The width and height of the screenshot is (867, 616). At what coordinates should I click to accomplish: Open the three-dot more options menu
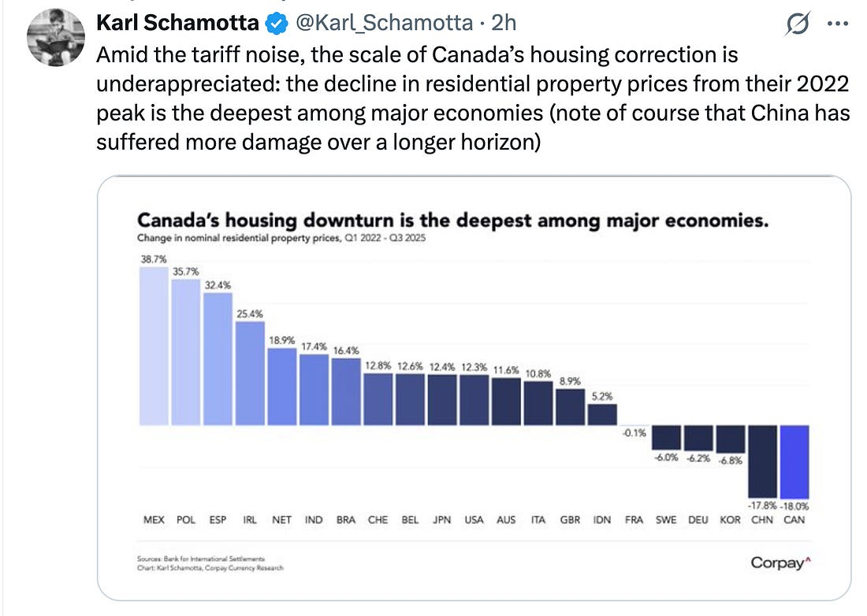pos(835,24)
